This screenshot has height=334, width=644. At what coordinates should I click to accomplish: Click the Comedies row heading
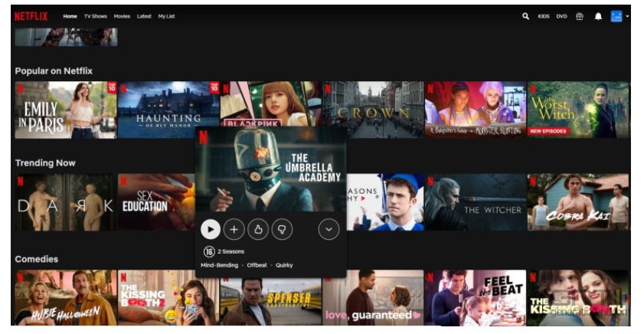click(37, 259)
